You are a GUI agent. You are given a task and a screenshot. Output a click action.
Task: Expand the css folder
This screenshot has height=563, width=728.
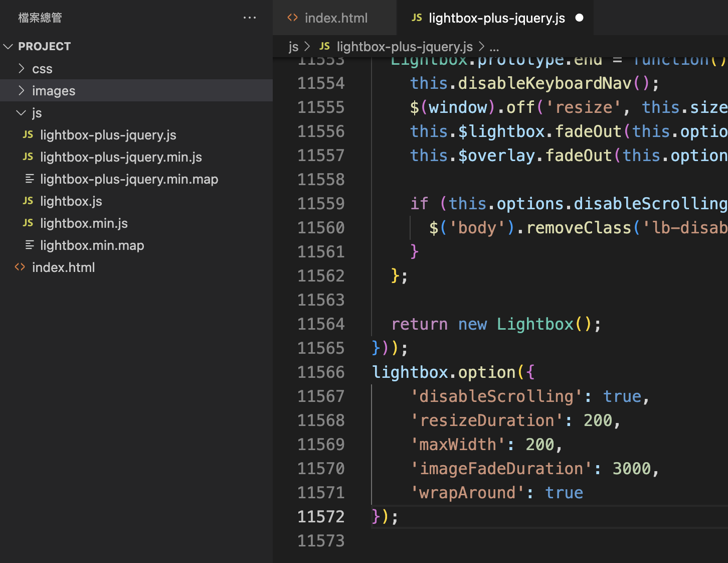21,68
